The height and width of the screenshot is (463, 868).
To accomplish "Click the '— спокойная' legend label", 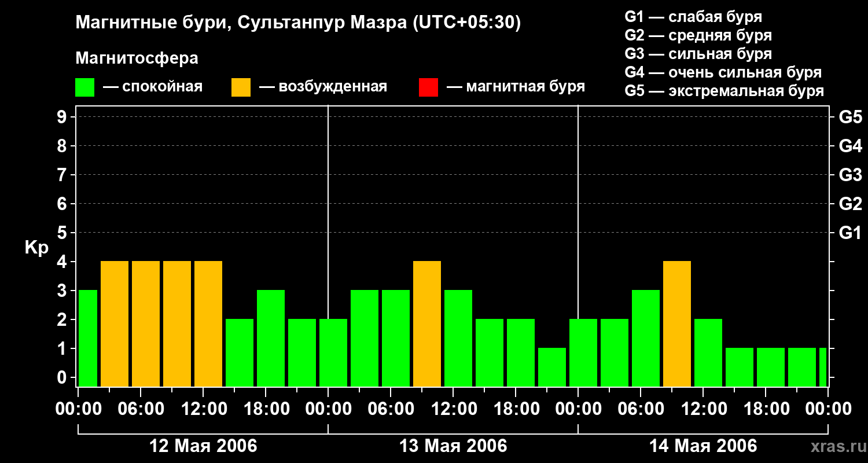I will click(x=153, y=87).
